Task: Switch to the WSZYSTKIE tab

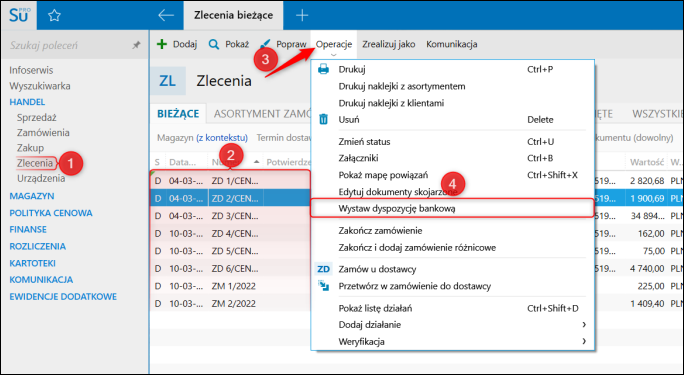Action: coord(657,114)
